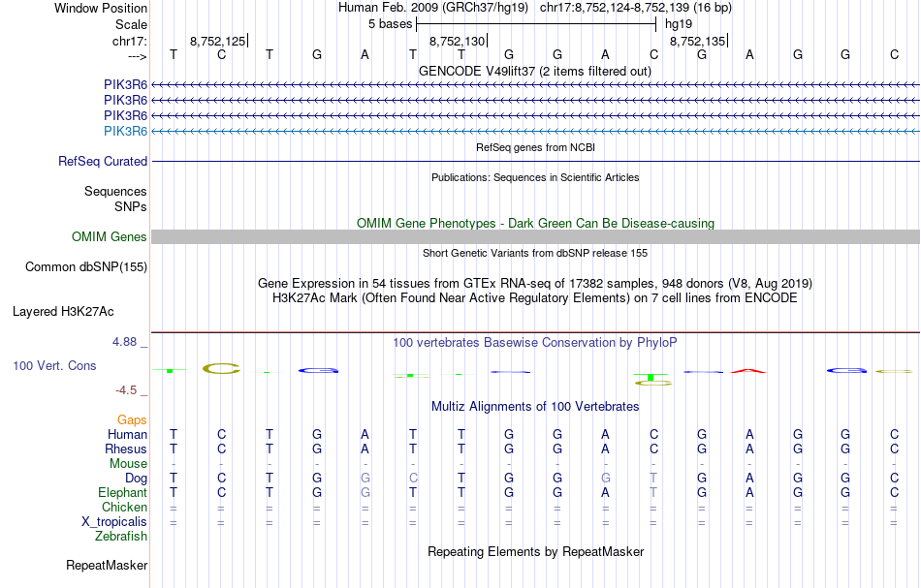Viewport: 921px width, 588px height.
Task: Click the 5 bases scale bar
Action: [536, 24]
